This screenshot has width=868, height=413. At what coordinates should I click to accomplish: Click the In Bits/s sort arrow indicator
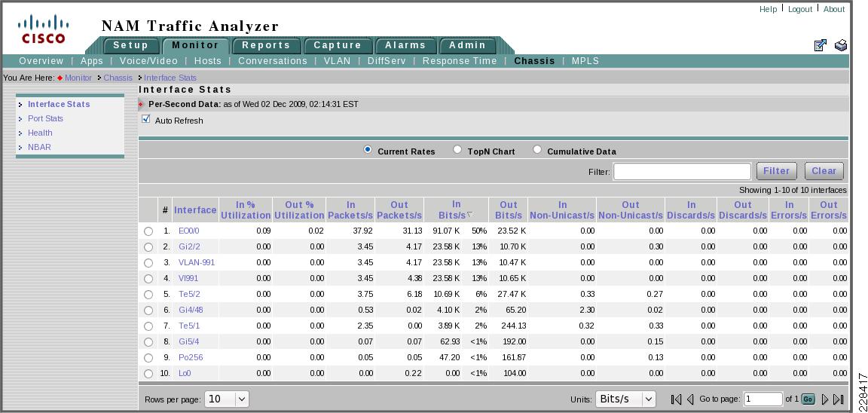[469, 215]
